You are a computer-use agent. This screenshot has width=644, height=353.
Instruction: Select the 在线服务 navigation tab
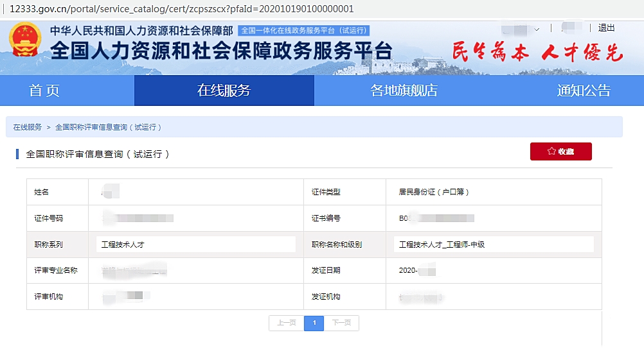point(224,90)
